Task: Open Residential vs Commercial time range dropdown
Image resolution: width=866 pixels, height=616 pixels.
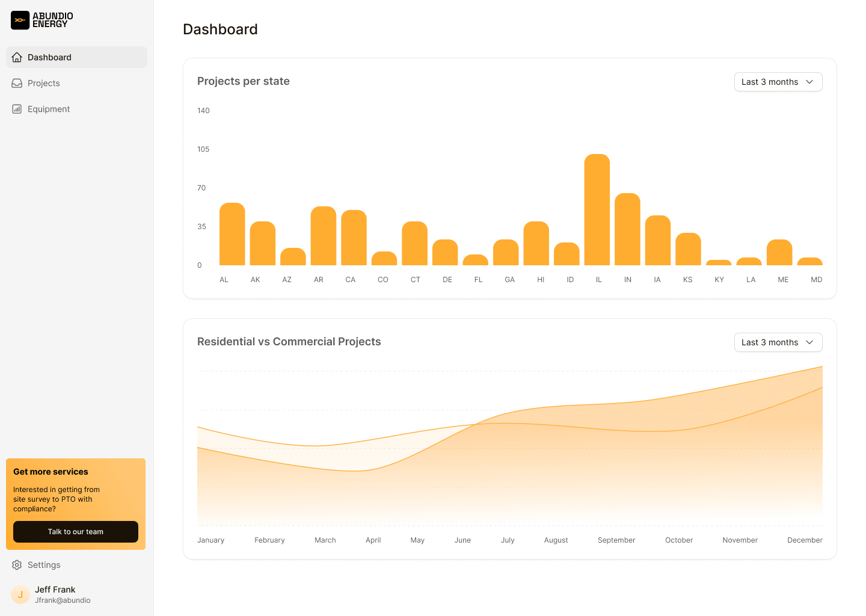Action: pos(778,342)
